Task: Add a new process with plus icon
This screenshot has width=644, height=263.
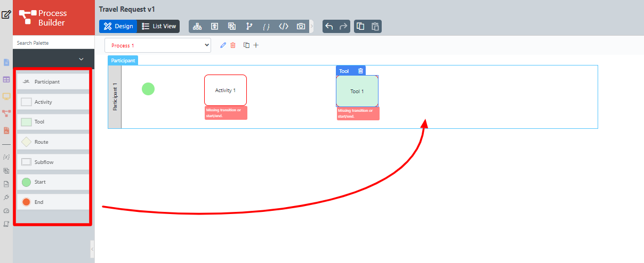Action: click(256, 45)
